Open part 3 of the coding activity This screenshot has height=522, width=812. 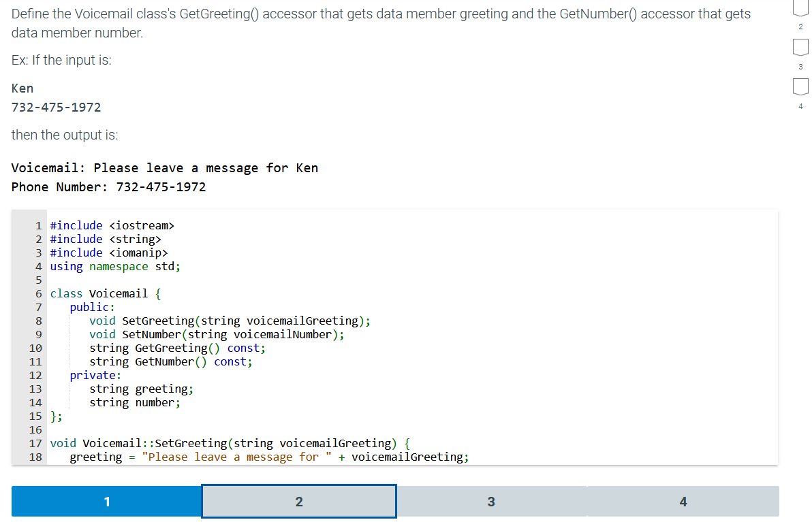tap(491, 501)
